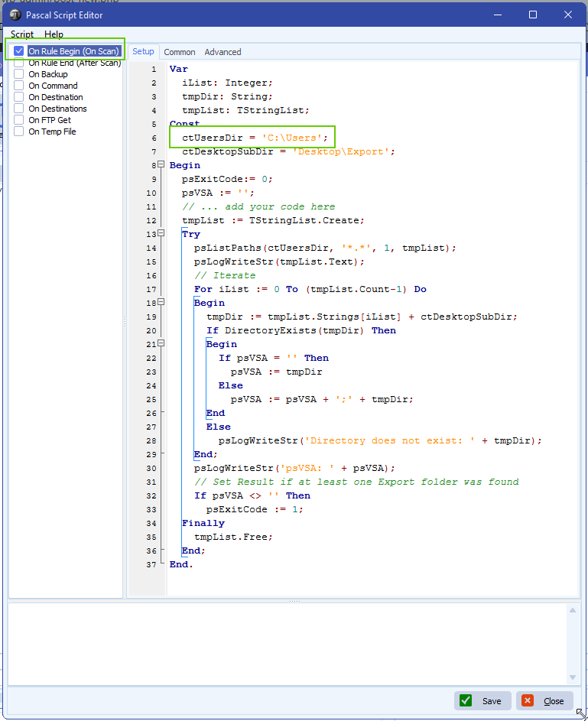Collapse the Begin block at line 8
Viewport: 588px width, 721px height.
161,164
